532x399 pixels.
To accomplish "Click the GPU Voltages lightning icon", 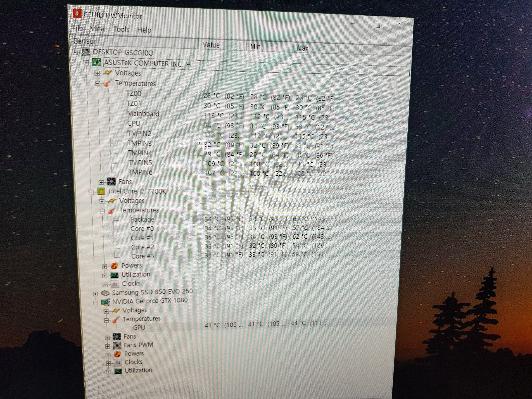I will point(116,310).
